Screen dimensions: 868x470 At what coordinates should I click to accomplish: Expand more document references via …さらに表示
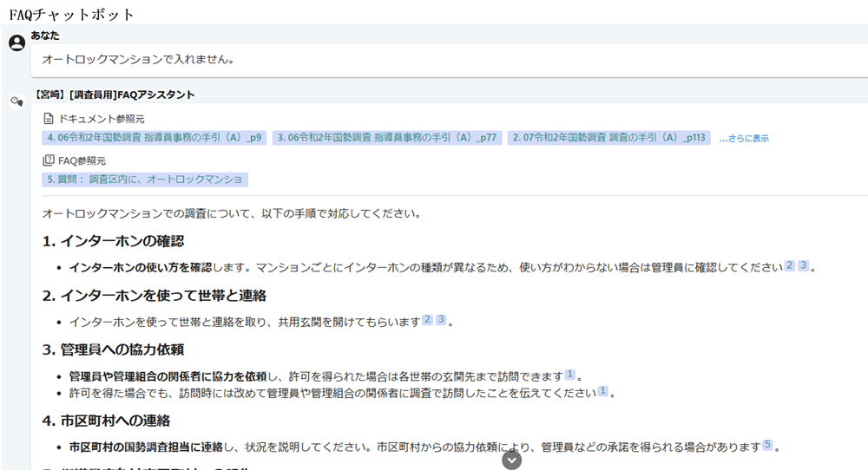click(744, 138)
